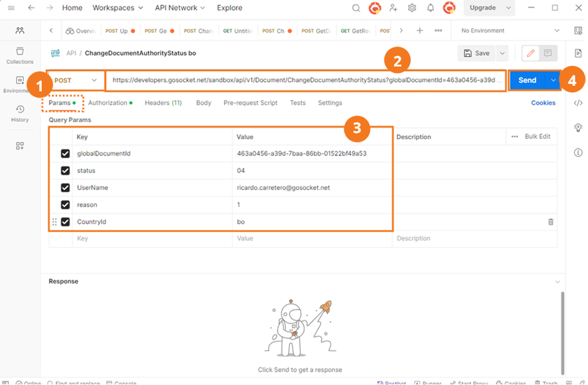Viewport: 588px width, 385px height.
Task: Open the code snippet icon
Action: [578, 103]
